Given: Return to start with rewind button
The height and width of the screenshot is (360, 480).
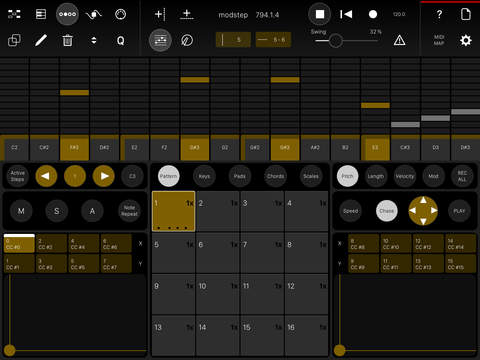Looking at the screenshot, I should point(346,14).
